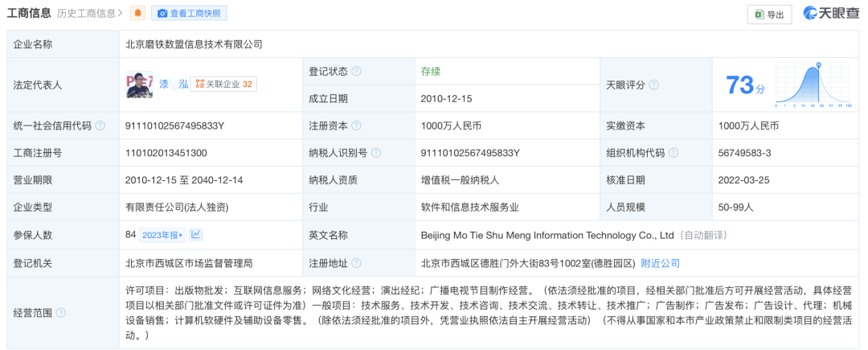Click staff size 50-99人
This screenshot has height=350, width=868.
pyautogui.click(x=735, y=208)
